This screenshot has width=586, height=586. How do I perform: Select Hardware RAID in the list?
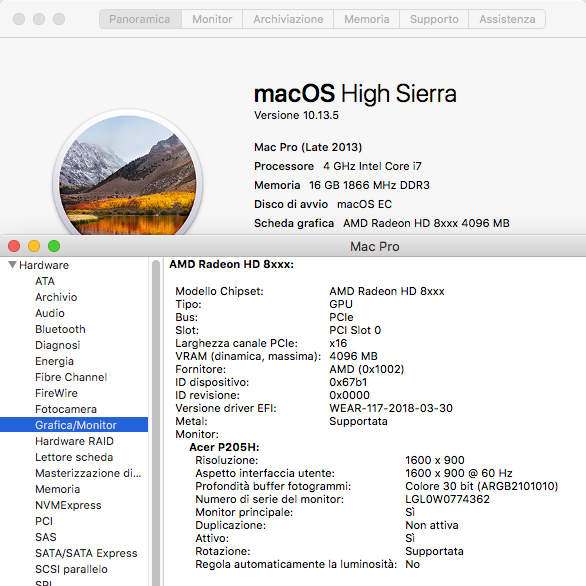coord(74,441)
